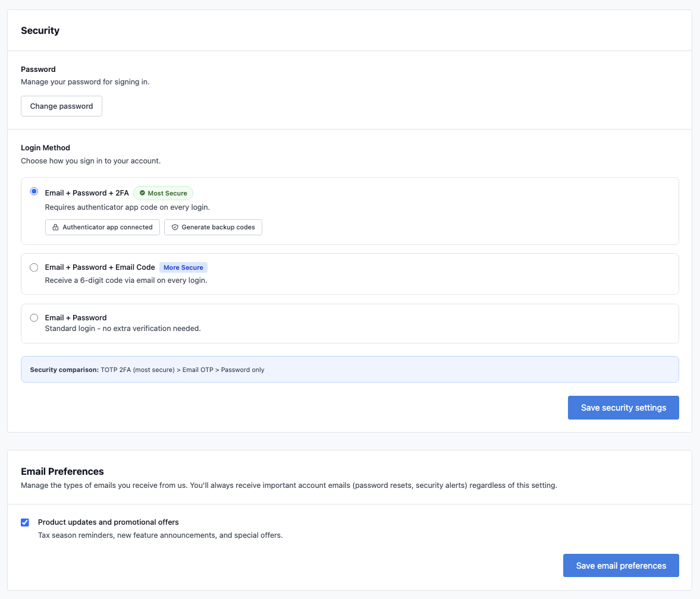Viewport: 700px width, 599px height.
Task: Click the Change password button
Action: [x=61, y=106]
